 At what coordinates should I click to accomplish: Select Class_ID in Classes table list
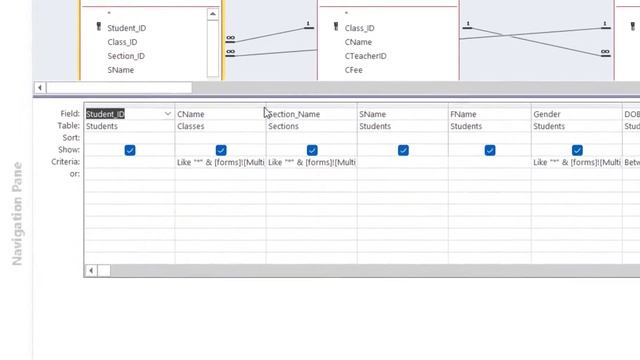pyautogui.click(x=359, y=28)
